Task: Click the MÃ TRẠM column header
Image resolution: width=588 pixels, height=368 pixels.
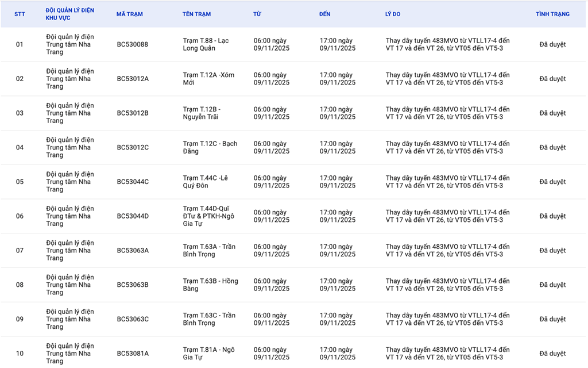Action: (x=129, y=14)
